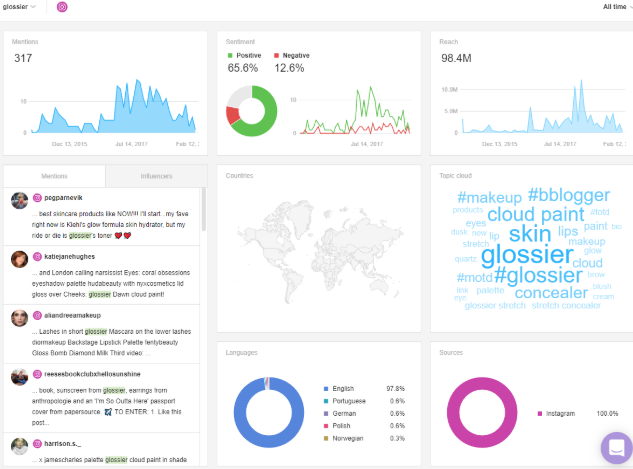The height and width of the screenshot is (469, 633).
Task: Toggle the Positive sentiment legend
Action: [245, 56]
